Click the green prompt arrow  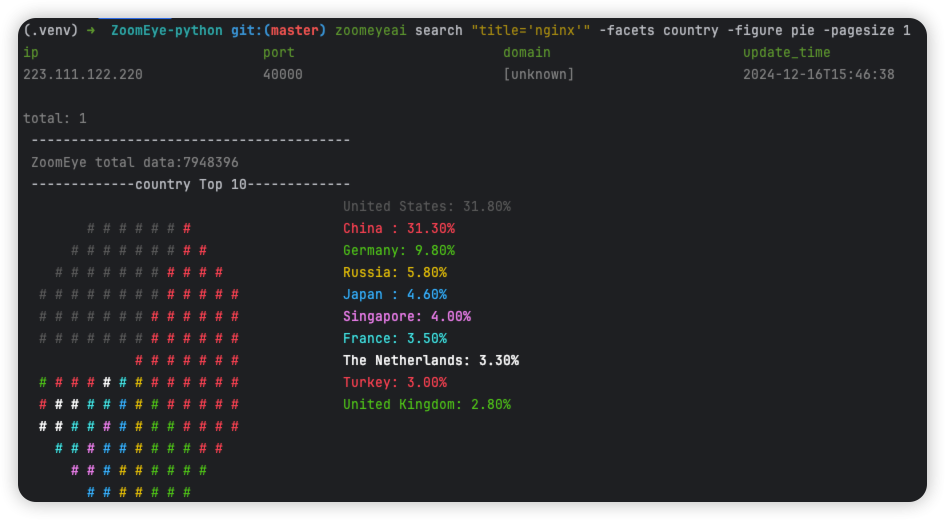[91, 31]
